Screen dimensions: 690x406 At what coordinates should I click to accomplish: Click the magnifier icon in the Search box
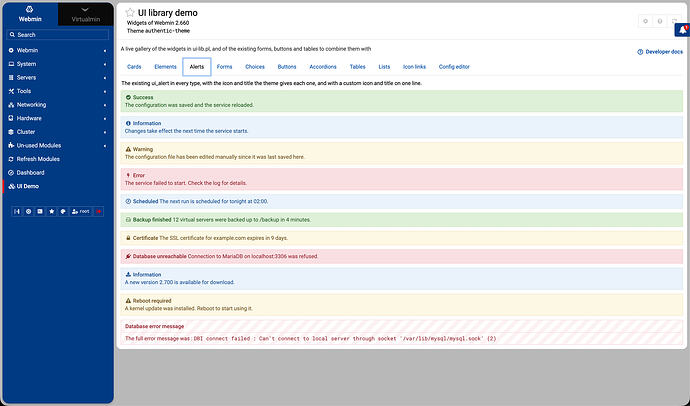(x=12, y=35)
